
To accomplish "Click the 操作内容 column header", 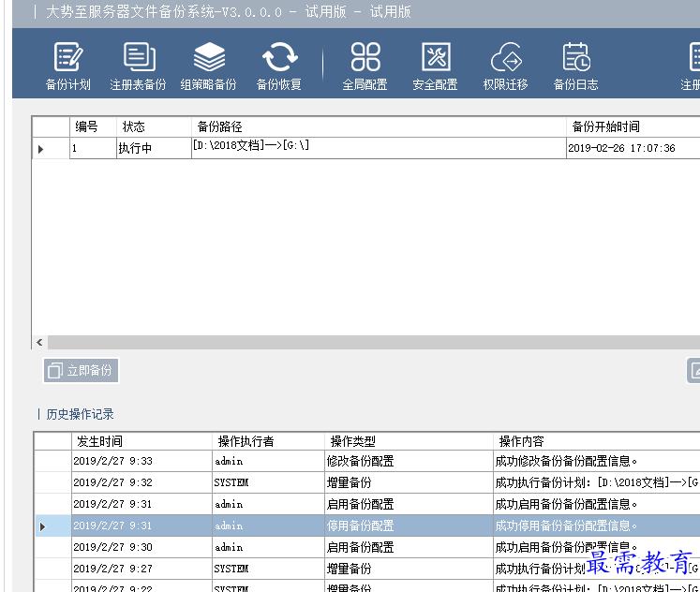I will click(597, 441).
